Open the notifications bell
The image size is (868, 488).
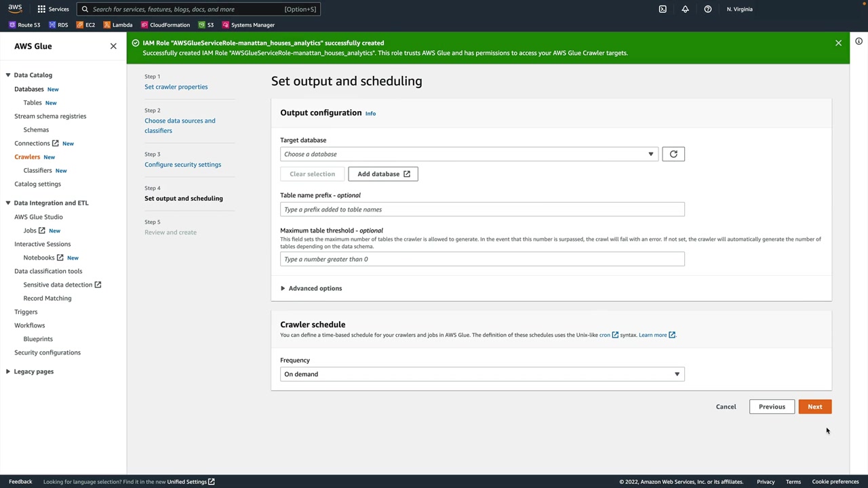(685, 9)
